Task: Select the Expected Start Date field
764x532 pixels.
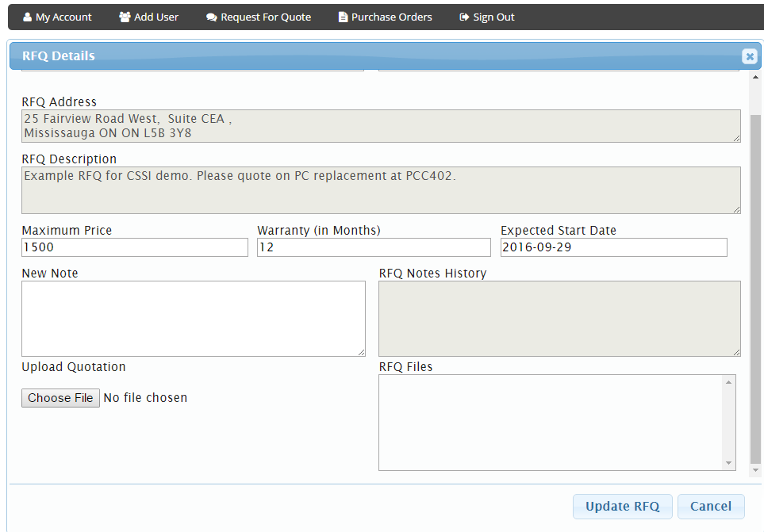Action: pos(613,247)
